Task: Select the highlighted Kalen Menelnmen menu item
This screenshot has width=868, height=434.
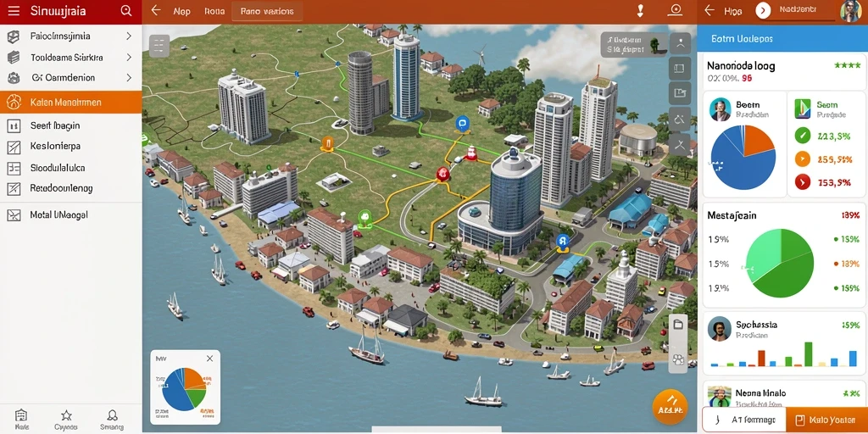Action: coord(71,103)
